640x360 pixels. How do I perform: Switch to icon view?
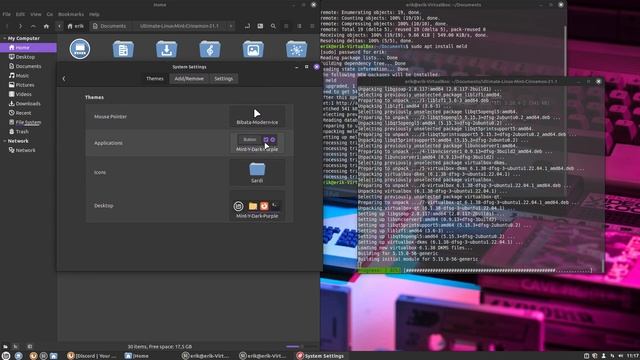[x=286, y=26]
